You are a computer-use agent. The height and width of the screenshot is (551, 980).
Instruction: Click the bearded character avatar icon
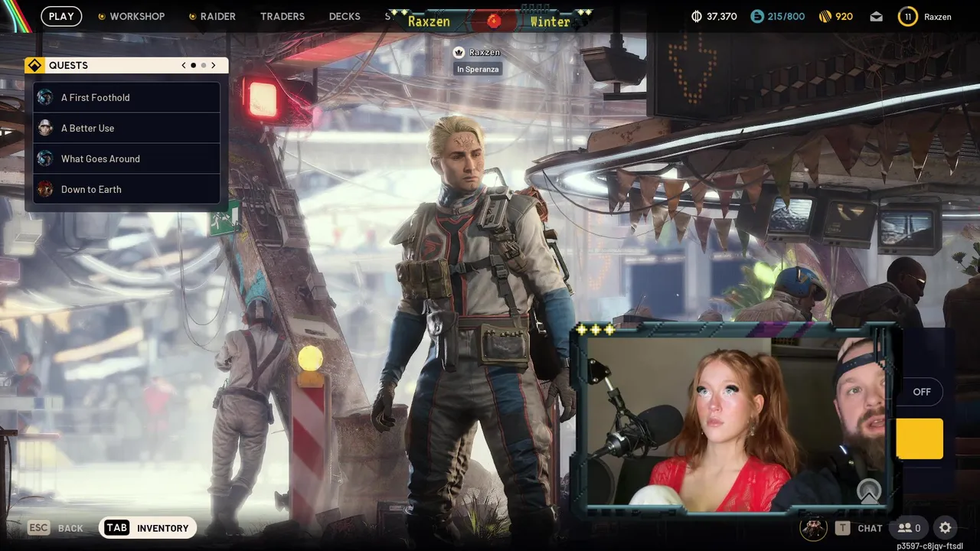813,527
